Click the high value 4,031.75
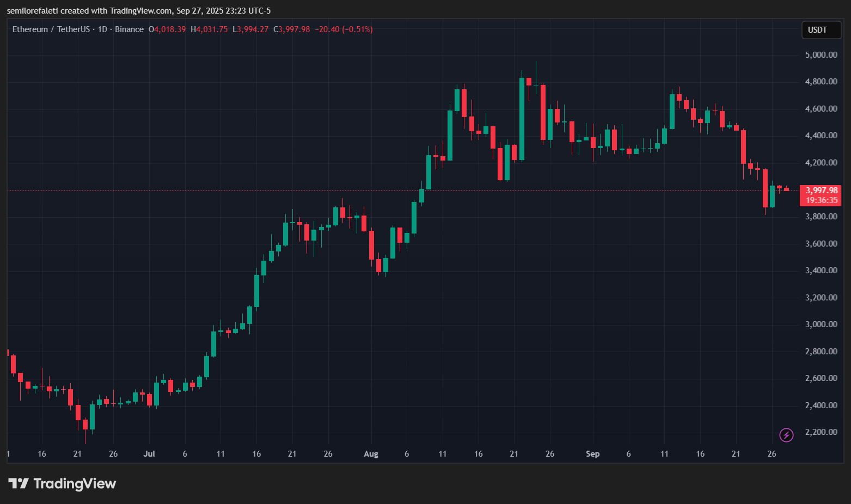851x504 pixels. pyautogui.click(x=212, y=29)
